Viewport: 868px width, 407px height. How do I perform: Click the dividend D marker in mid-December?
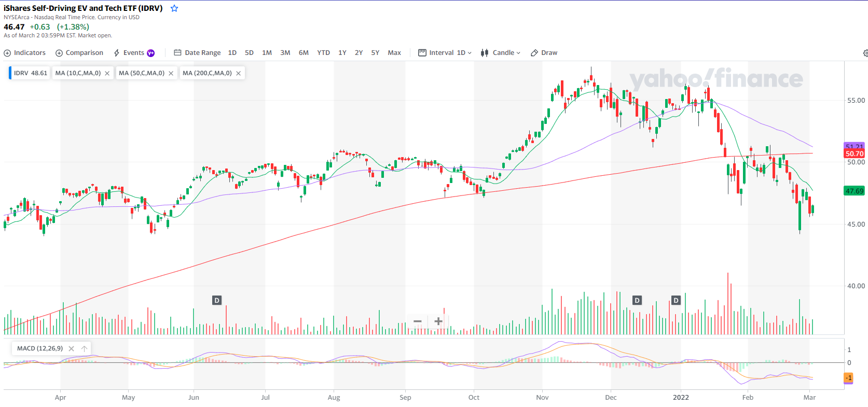(x=637, y=300)
